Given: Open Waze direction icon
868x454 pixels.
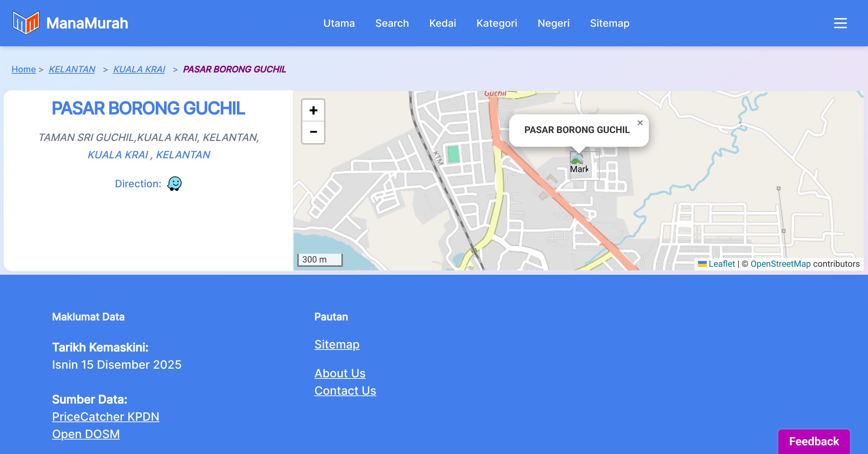Looking at the screenshot, I should coord(174,184).
